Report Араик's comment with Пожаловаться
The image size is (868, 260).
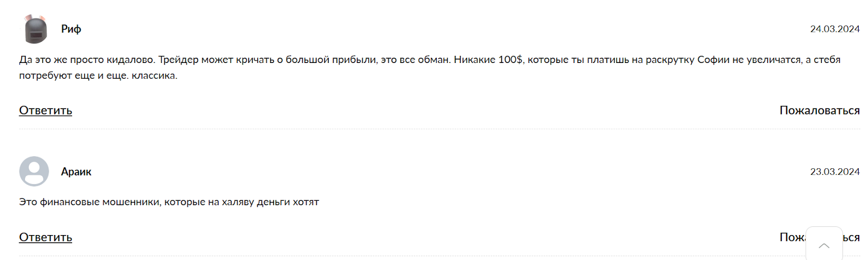(x=792, y=237)
